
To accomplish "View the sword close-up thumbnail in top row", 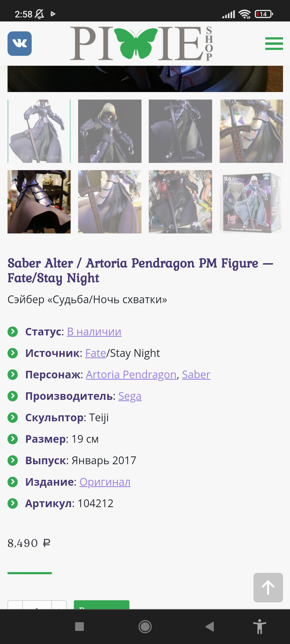I will (x=251, y=131).
